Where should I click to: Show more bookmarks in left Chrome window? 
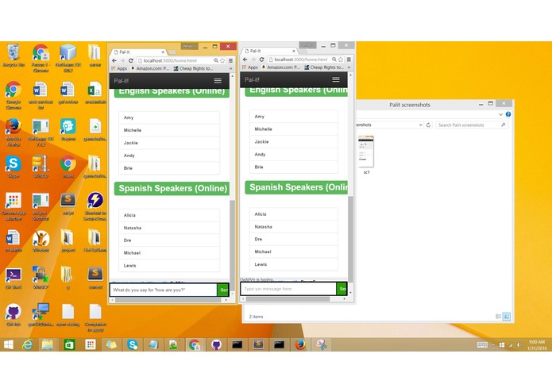(x=230, y=68)
